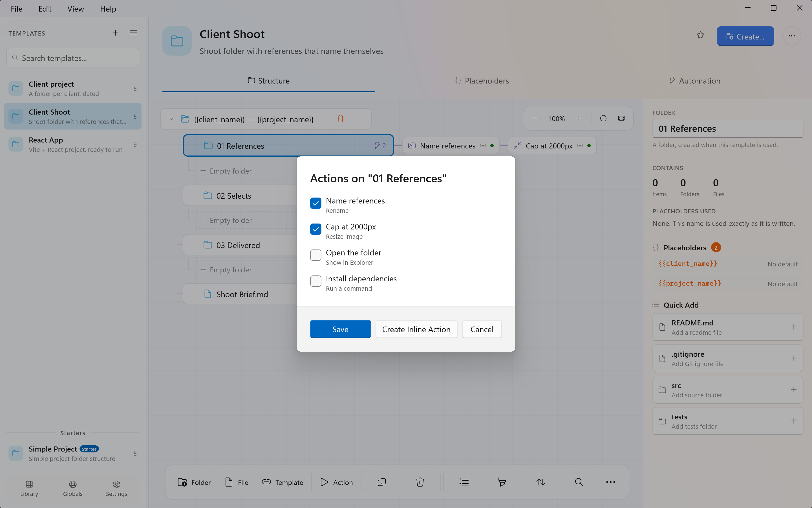The width and height of the screenshot is (812, 508).
Task: Switch to the Structure tab
Action: click(x=269, y=81)
